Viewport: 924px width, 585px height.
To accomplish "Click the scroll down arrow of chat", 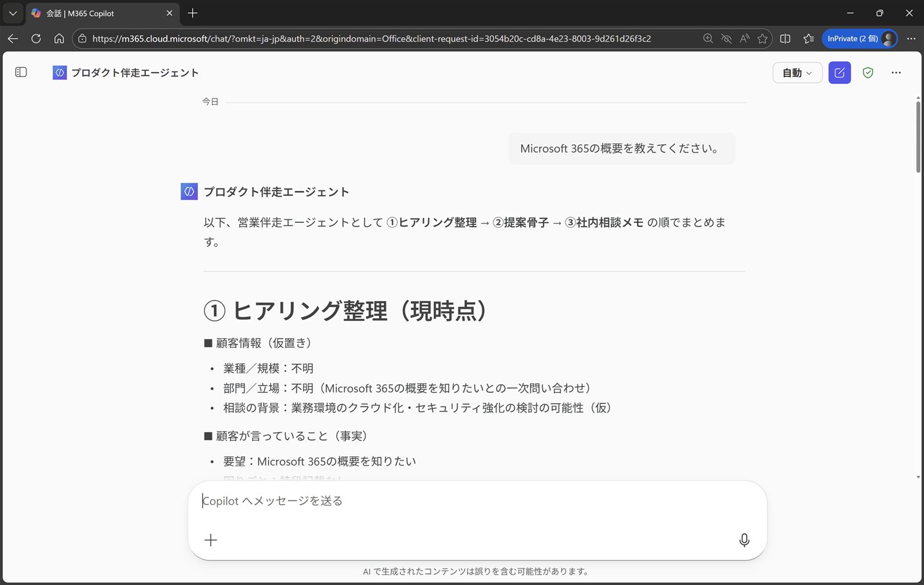I will 918,477.
